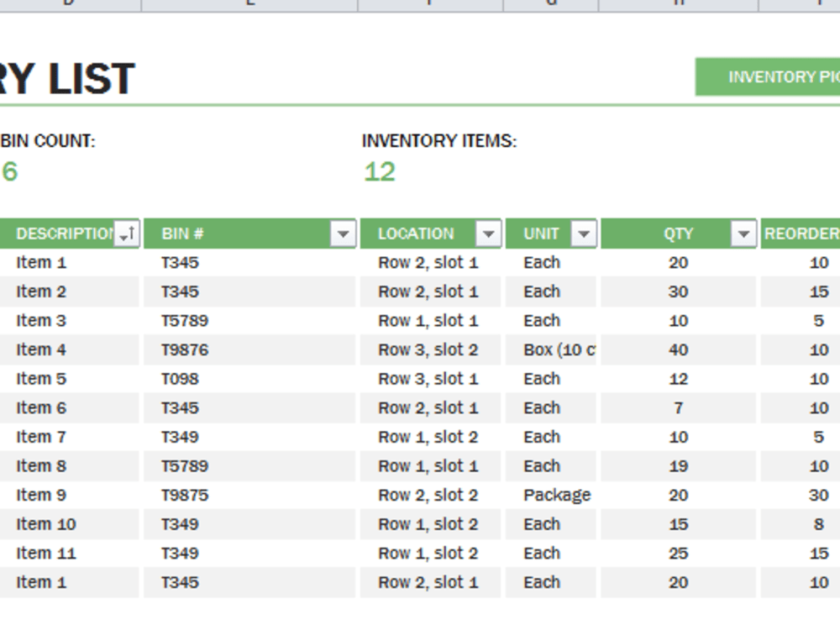This screenshot has height=630, width=840.
Task: Select location cell in Item 3 row
Action: click(x=431, y=321)
